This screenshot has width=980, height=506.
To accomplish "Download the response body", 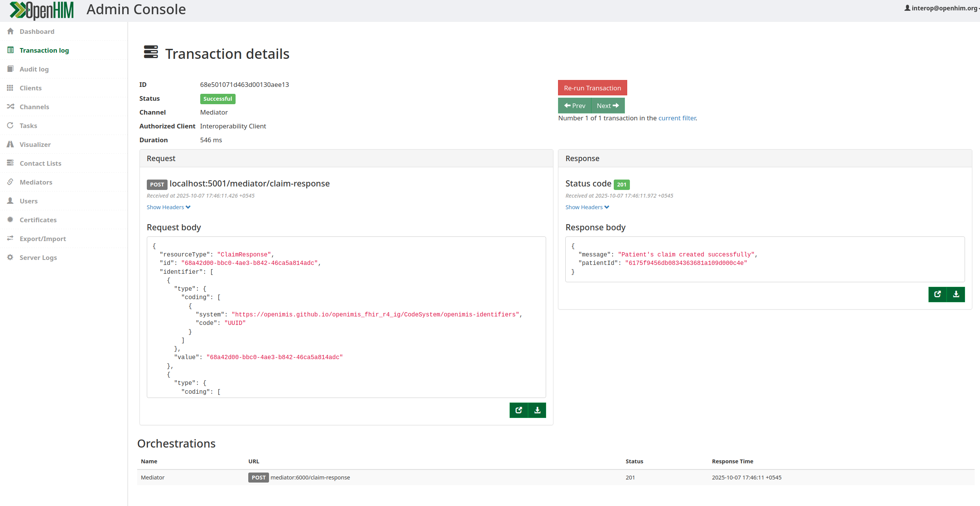I will 956,294.
